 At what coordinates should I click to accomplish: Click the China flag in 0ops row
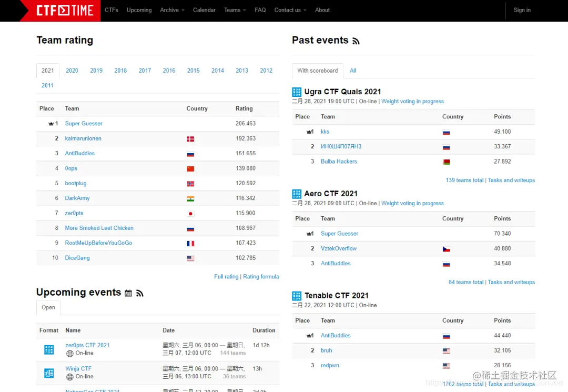pos(190,168)
